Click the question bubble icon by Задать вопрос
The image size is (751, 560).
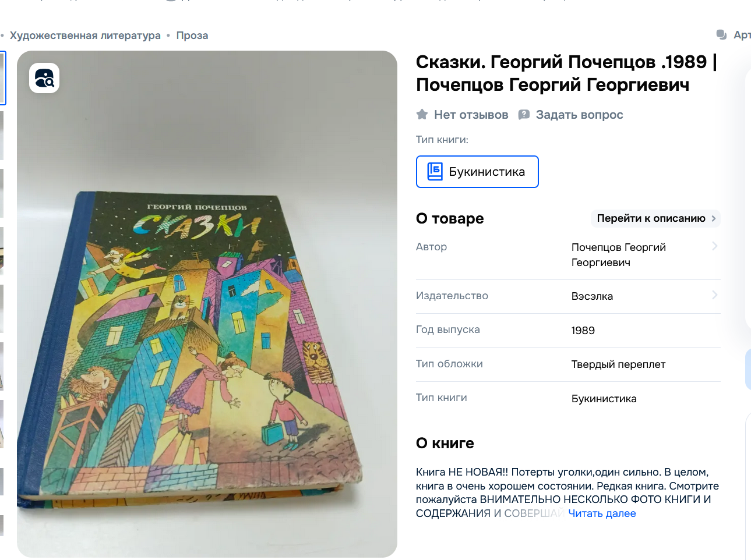click(x=524, y=115)
